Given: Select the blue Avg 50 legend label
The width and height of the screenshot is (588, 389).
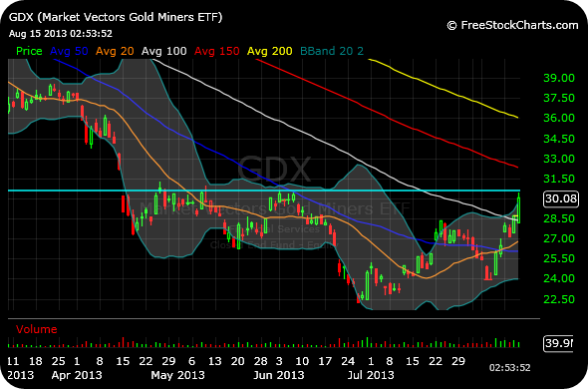Looking at the screenshot, I should tap(69, 51).
